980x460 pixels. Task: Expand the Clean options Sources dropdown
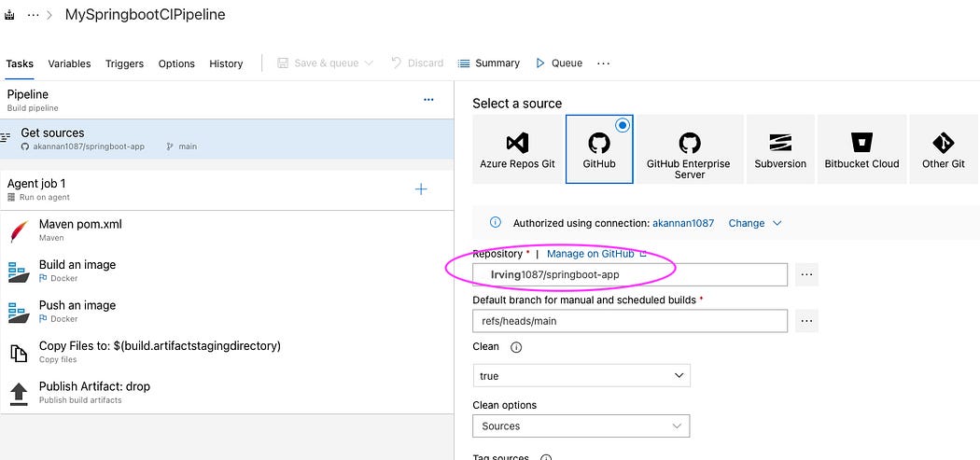(581, 426)
